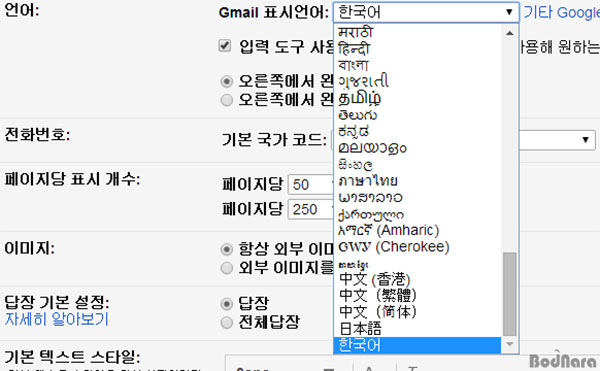Open page size dropdown showing 50

point(311,184)
